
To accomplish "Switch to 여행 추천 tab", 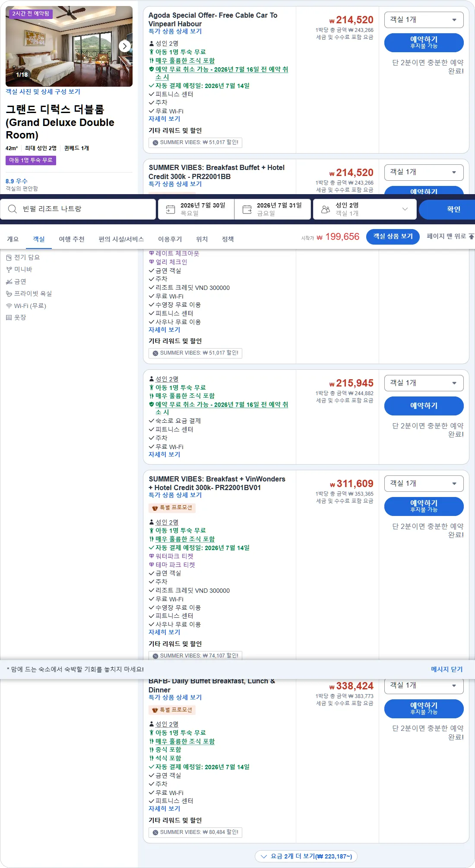I will pos(72,239).
